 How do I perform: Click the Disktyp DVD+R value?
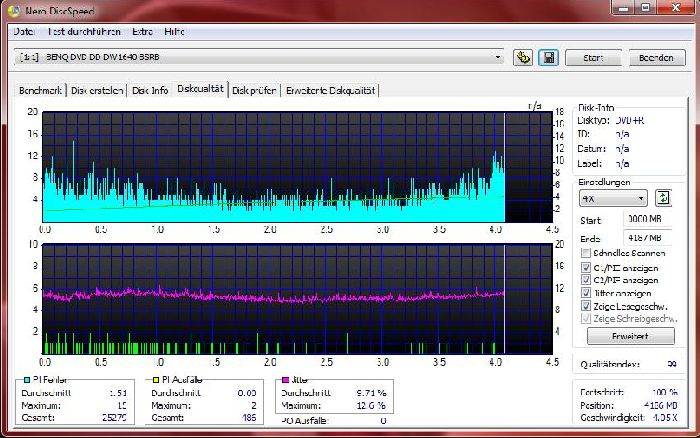(x=630, y=121)
